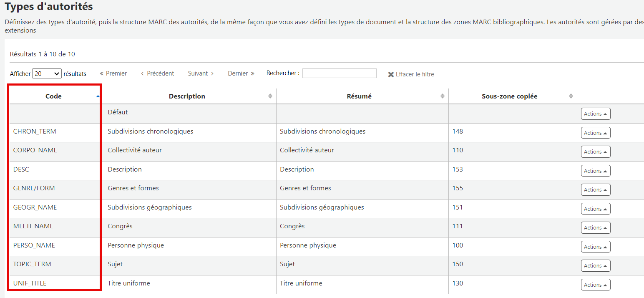644x298 pixels.
Task: Open Actions menu for MEETI_NAME row
Action: [596, 228]
